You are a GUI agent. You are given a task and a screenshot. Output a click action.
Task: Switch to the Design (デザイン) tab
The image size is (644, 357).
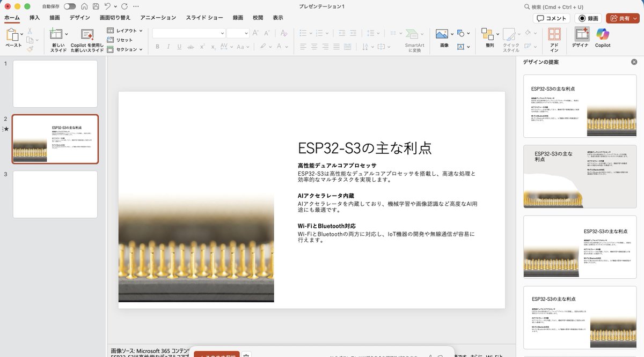pos(80,18)
